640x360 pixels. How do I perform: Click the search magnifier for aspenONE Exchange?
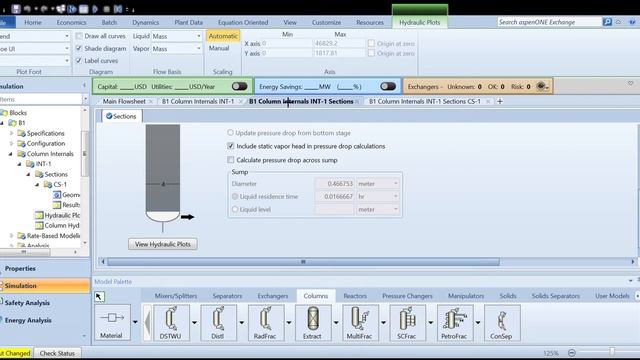(x=607, y=22)
